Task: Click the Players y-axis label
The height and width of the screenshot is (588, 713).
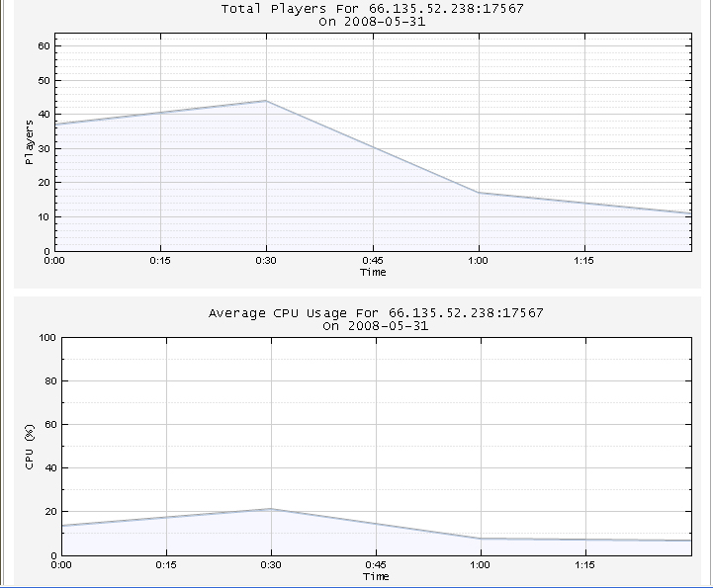Action: [x=28, y=141]
